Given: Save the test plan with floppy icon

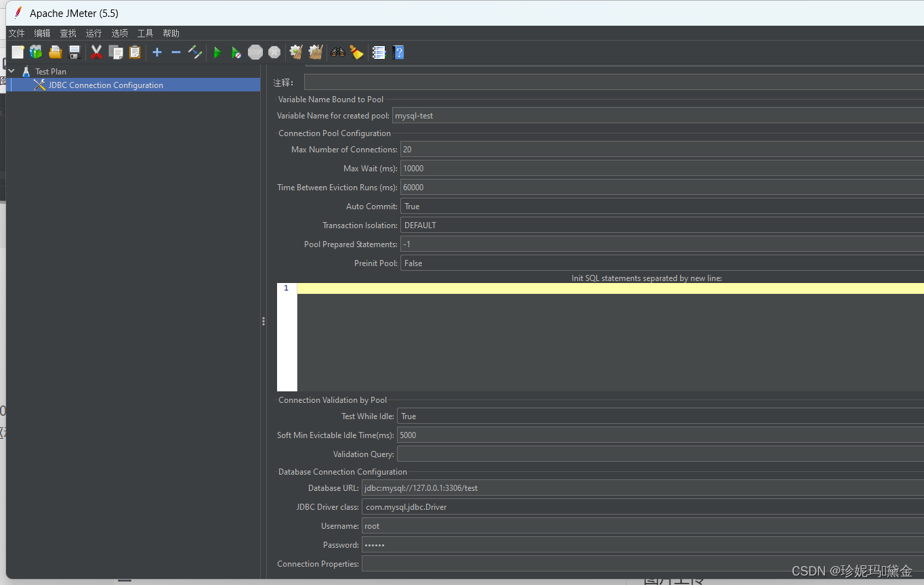Looking at the screenshot, I should click(75, 52).
